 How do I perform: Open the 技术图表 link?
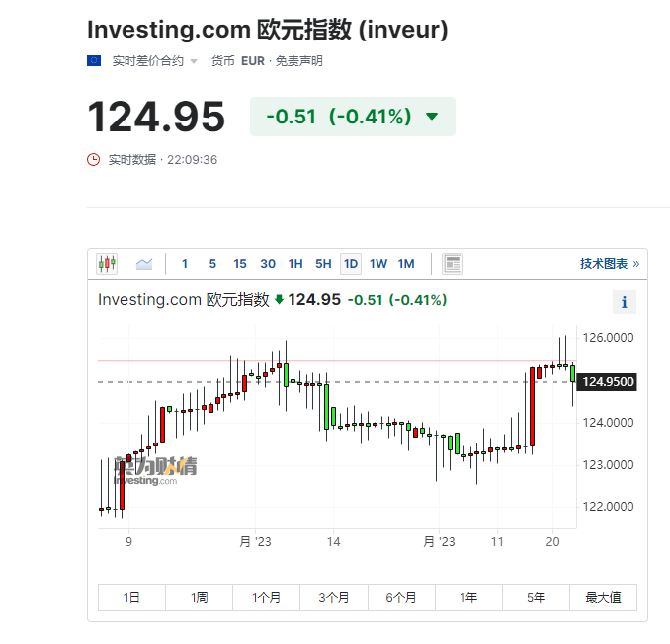tap(610, 264)
